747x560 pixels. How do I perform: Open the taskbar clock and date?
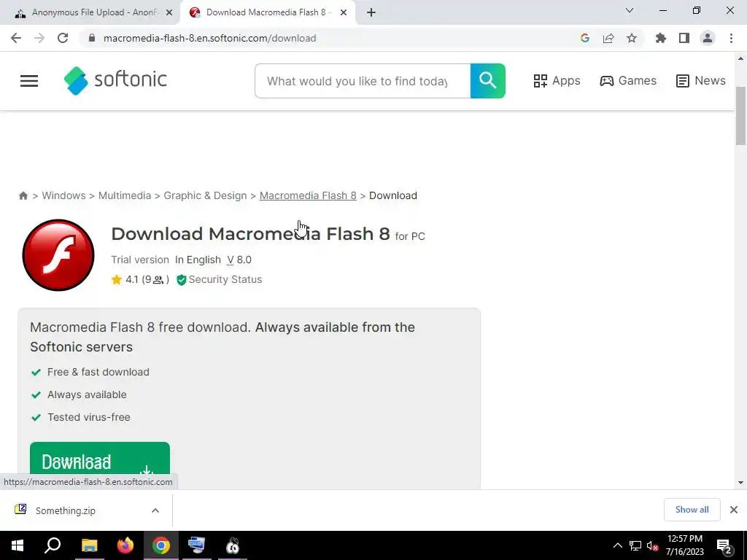tap(684, 545)
